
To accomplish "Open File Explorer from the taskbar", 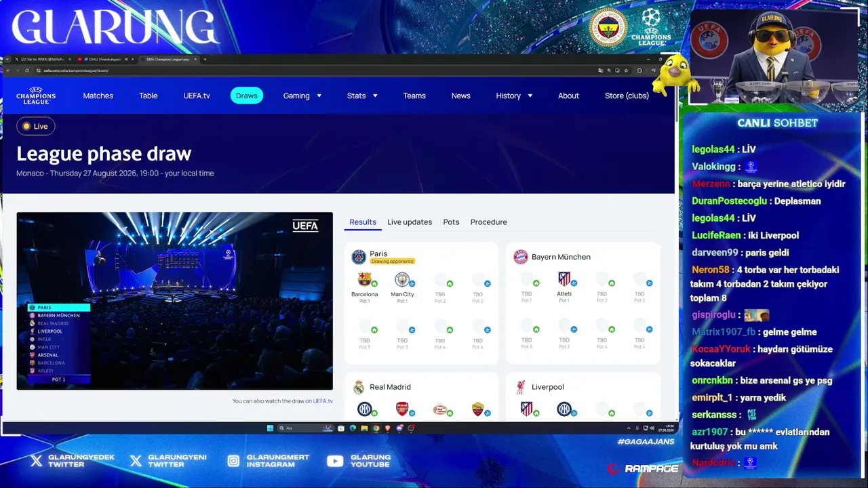I will pyautogui.click(x=364, y=428).
